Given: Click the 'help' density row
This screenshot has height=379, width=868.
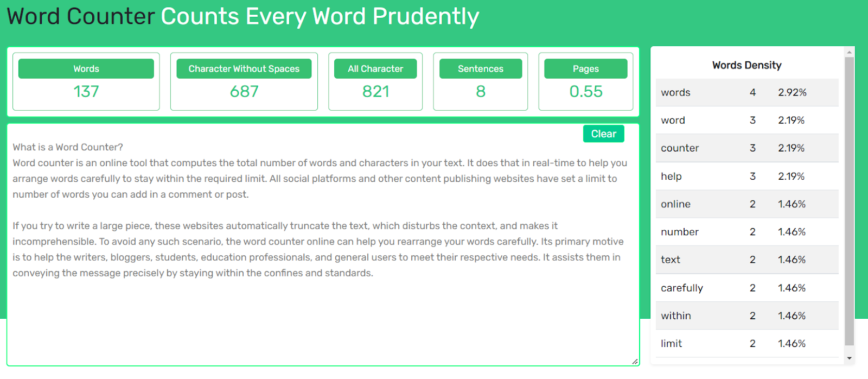Looking at the screenshot, I should tap(747, 176).
